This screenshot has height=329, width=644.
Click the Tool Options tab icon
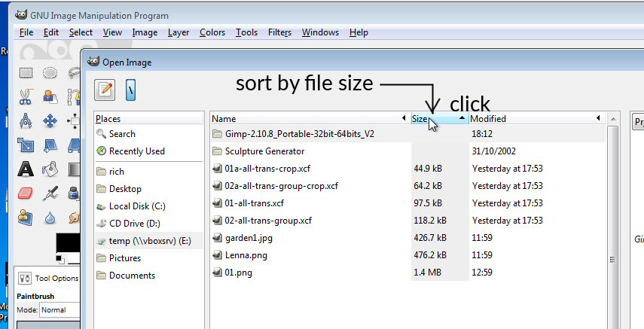pyautogui.click(x=25, y=278)
